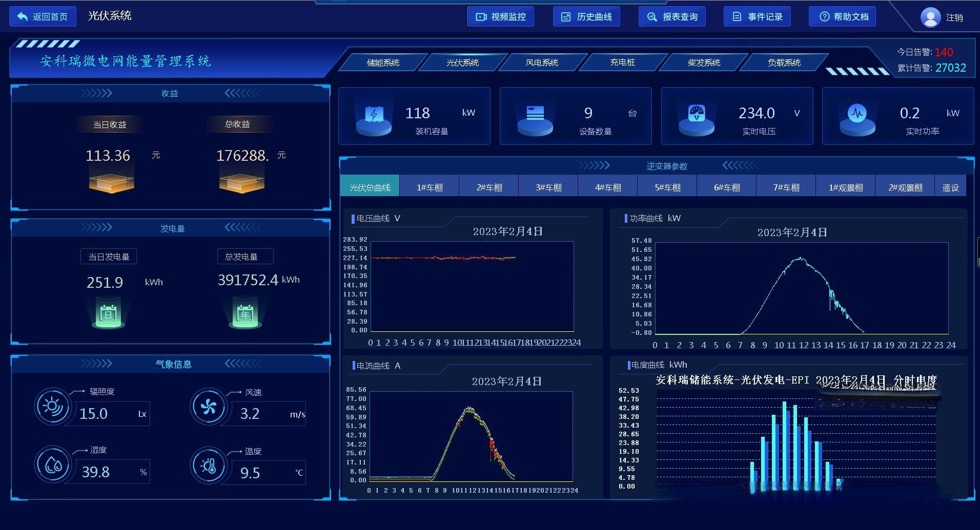Switch to the 遥设 tab
The width and height of the screenshot is (980, 530).
point(950,187)
